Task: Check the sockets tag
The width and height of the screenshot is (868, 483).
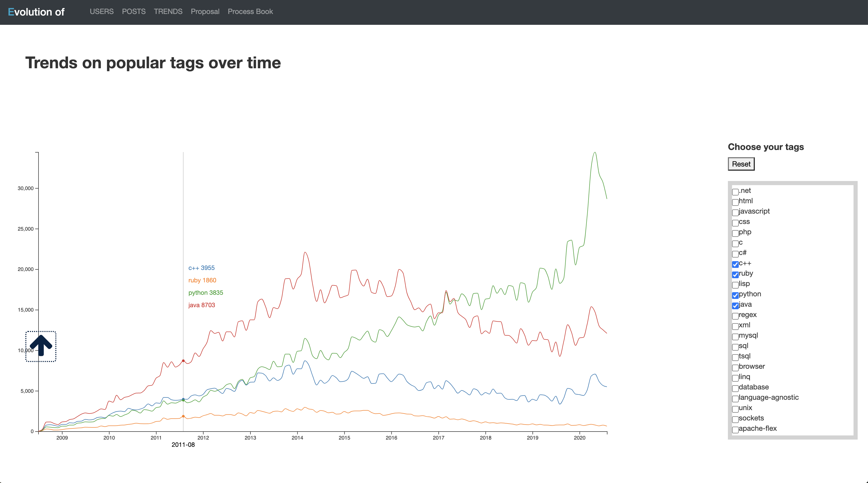Action: point(735,419)
